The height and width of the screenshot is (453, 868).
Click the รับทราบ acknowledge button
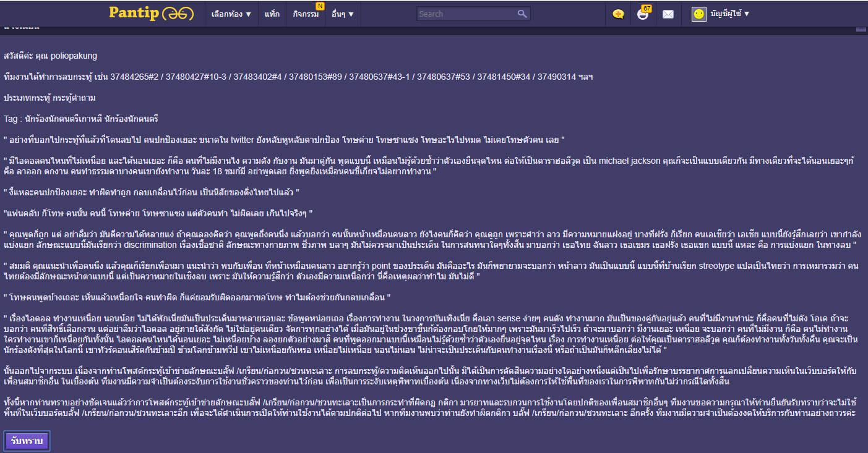[27, 441]
